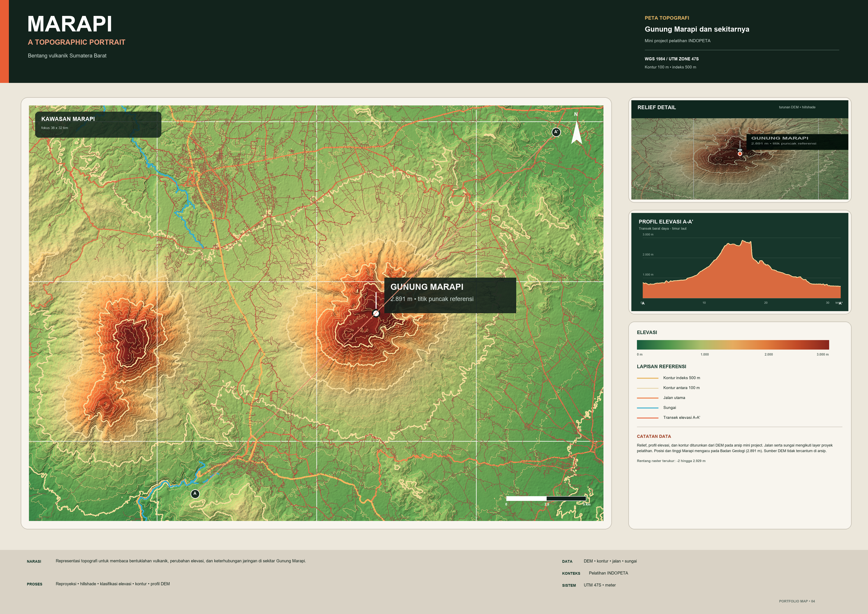Image resolution: width=868 pixels, height=614 pixels.
Task: Click the Kontur antara 100 m line swatch
Action: pyautogui.click(x=648, y=388)
